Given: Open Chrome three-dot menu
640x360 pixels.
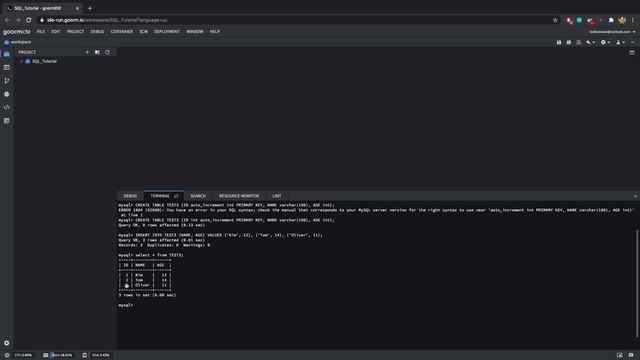Looking at the screenshot, I should 633,20.
